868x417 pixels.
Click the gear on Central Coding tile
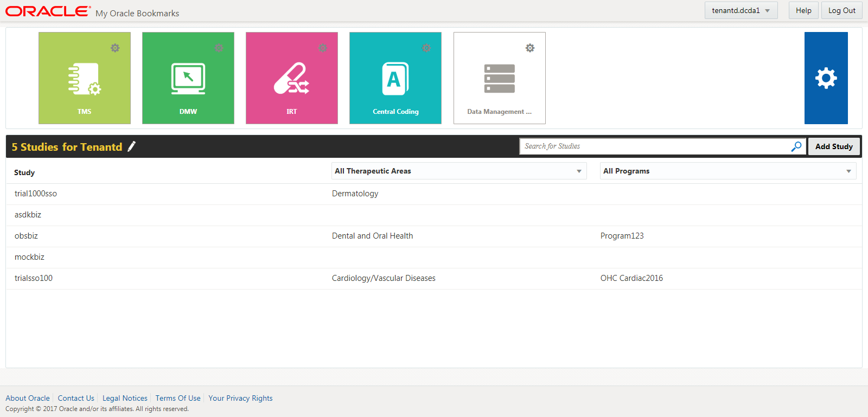point(426,48)
